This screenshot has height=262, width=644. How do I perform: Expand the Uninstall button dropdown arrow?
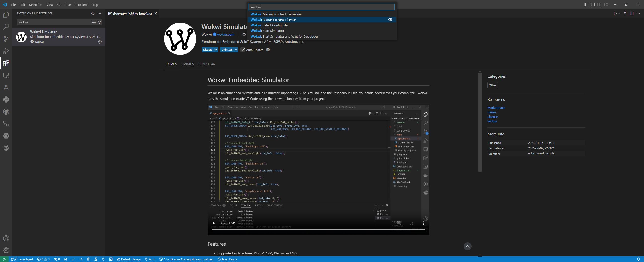click(236, 50)
